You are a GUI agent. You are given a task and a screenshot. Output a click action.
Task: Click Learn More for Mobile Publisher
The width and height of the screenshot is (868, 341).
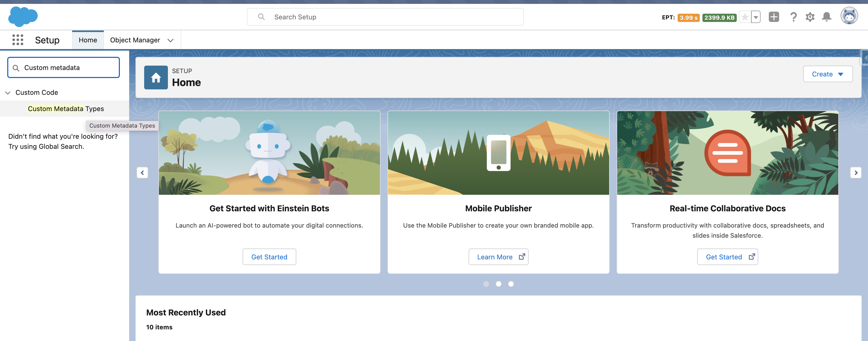[x=498, y=257]
